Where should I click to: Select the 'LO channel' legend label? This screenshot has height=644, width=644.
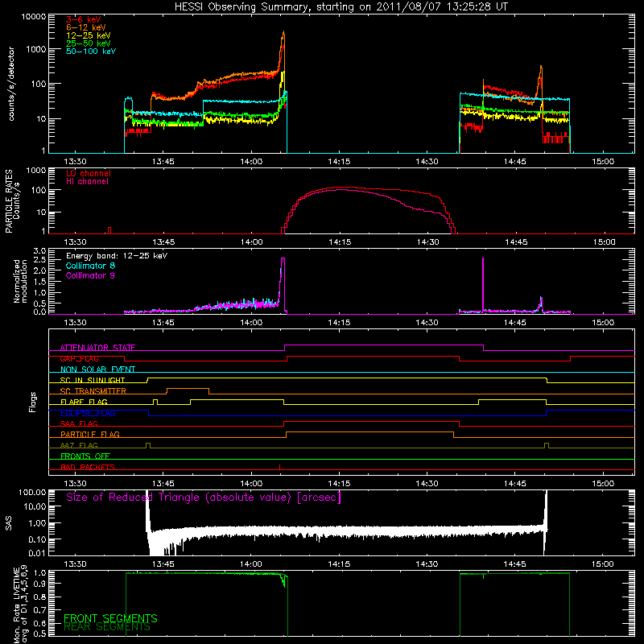pos(89,173)
